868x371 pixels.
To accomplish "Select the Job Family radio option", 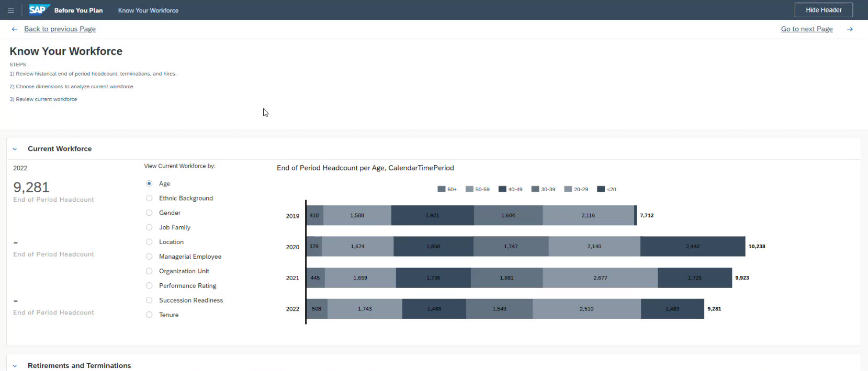I will click(149, 227).
